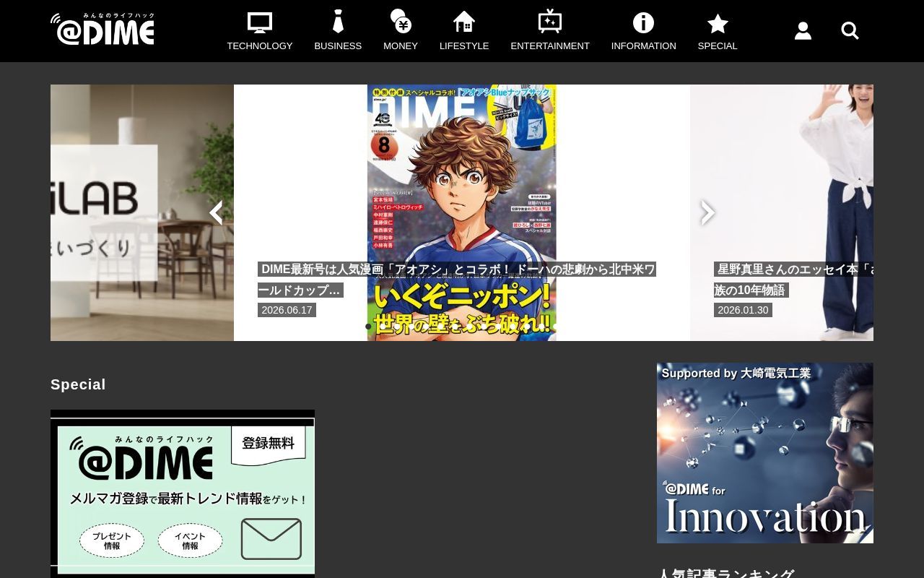Open the TECHNOLOGY monitor icon category
Image resolution: width=924 pixels, height=578 pixels.
pyautogui.click(x=260, y=31)
